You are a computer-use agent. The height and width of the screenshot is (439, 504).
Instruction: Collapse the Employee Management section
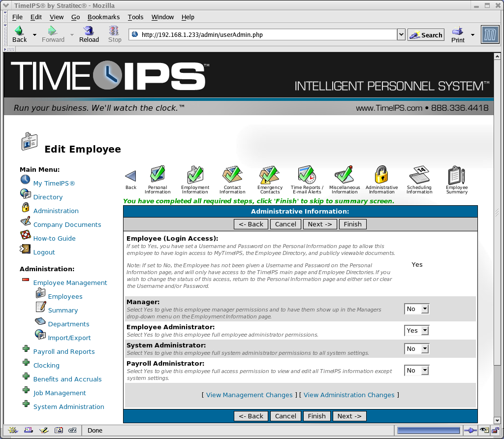26,280
